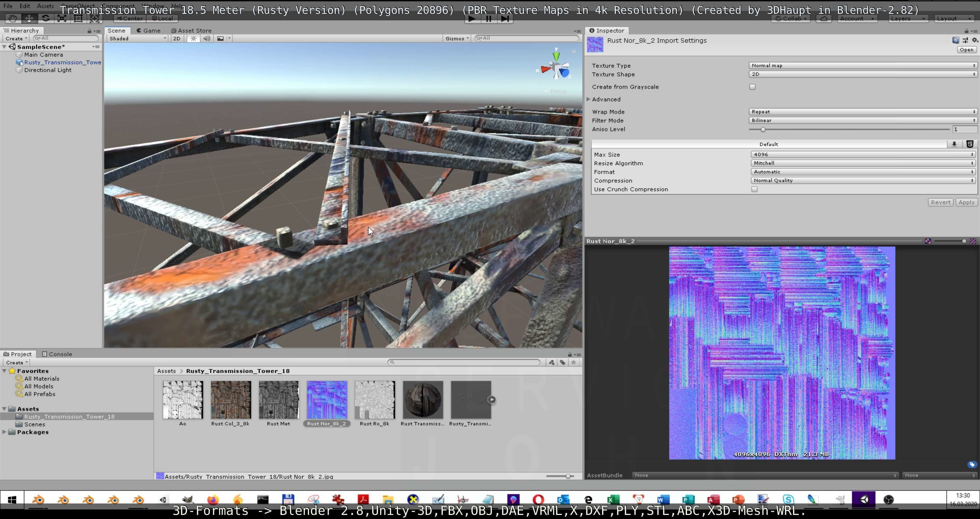980x519 pixels.
Task: Open the Assets menu
Action: pyautogui.click(x=45, y=6)
